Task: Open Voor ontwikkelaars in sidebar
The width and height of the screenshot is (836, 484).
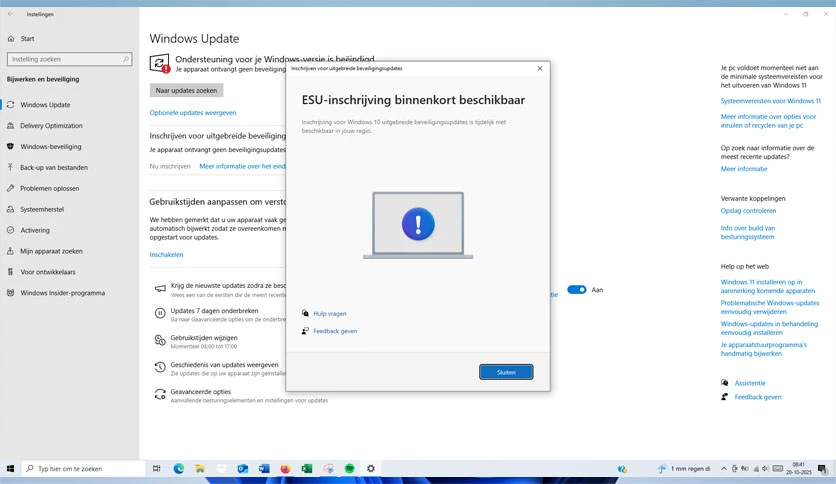Action: (x=48, y=272)
